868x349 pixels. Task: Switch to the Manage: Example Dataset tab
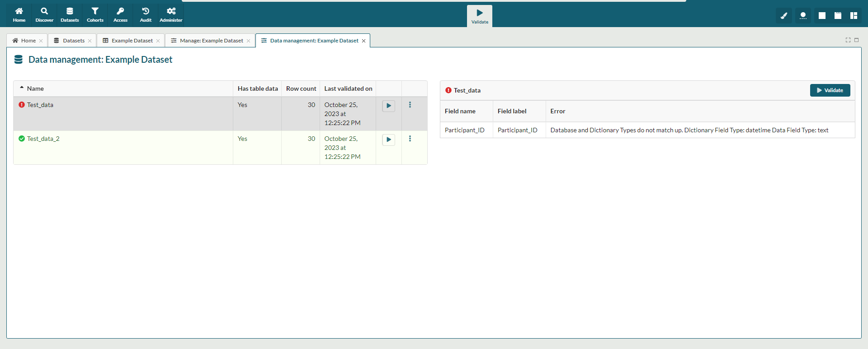(211, 41)
